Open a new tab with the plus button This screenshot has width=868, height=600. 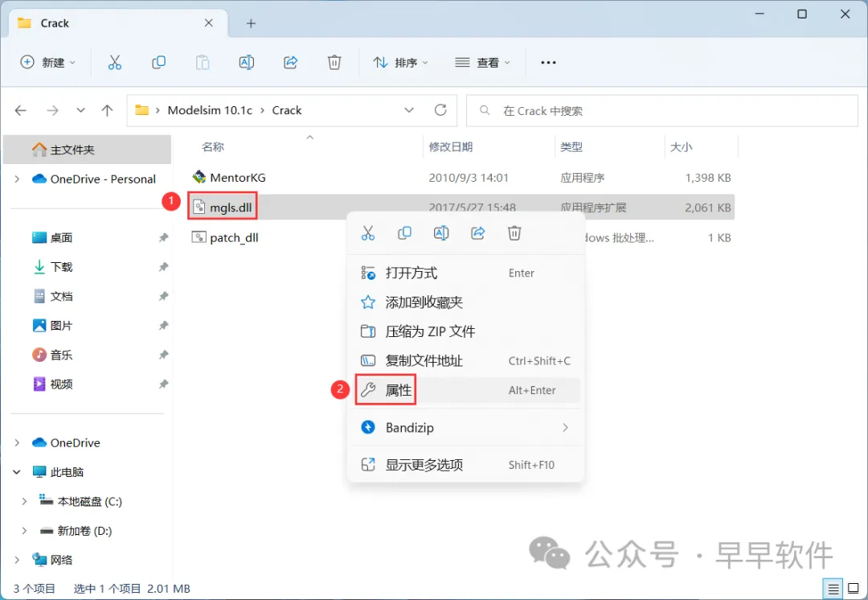tap(251, 23)
